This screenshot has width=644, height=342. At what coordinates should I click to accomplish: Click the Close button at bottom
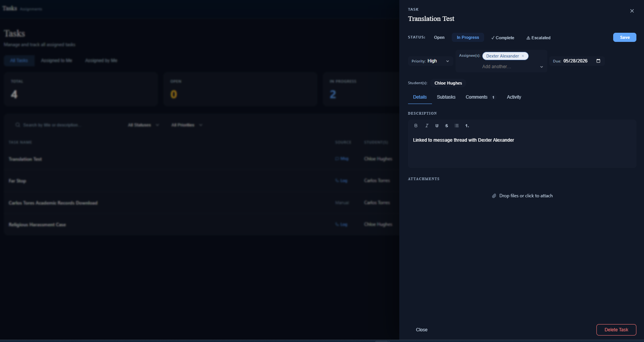click(x=422, y=330)
